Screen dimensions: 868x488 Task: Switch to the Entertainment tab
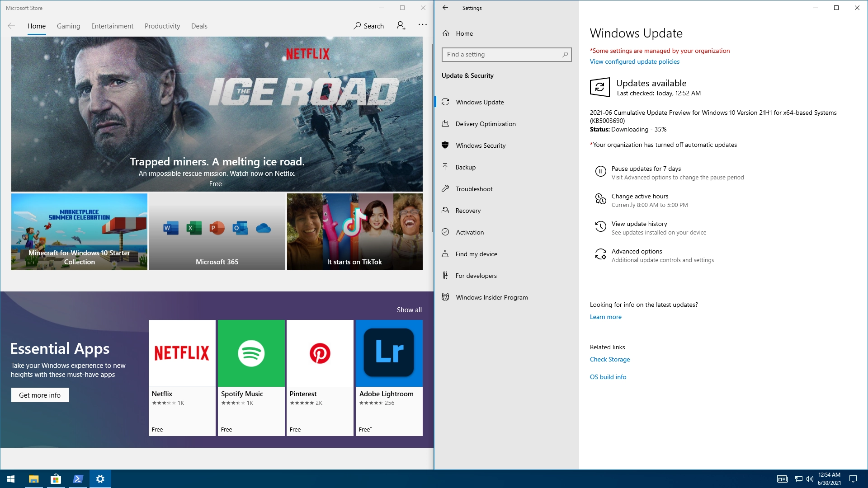112,26
